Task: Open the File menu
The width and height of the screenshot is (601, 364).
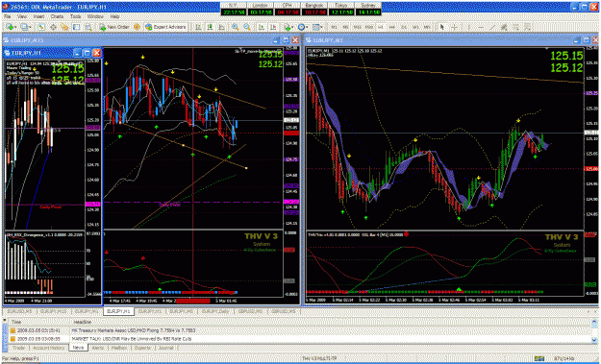Action: (7, 17)
